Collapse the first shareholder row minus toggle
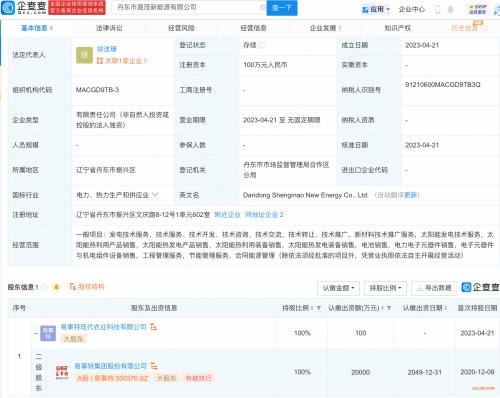Viewport: 500px width, 398px height. [36, 333]
